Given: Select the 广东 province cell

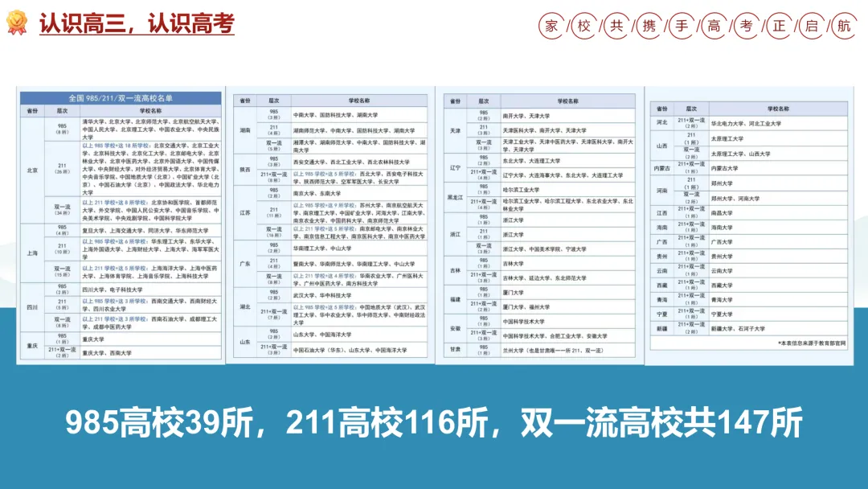Looking at the screenshot, I should click(x=245, y=264).
